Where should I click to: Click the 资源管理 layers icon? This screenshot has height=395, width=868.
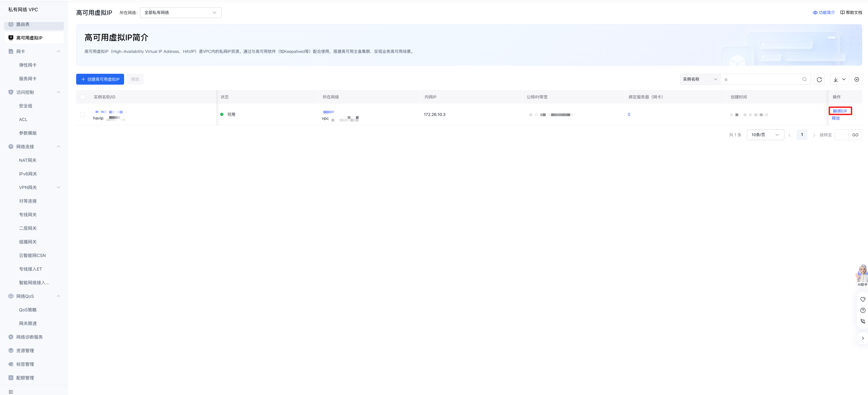(x=11, y=350)
